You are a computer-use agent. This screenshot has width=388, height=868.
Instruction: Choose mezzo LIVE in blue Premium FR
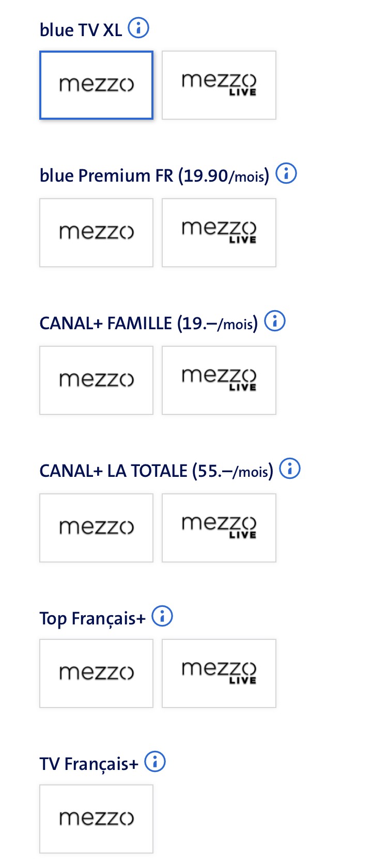(x=219, y=233)
